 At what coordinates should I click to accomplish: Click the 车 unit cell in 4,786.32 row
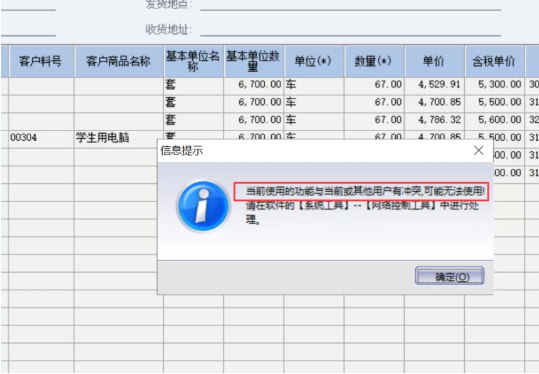[314, 120]
